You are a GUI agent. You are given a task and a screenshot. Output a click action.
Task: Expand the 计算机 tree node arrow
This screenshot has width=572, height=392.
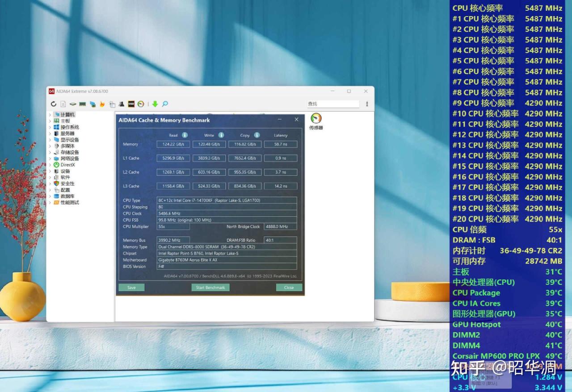[50, 115]
